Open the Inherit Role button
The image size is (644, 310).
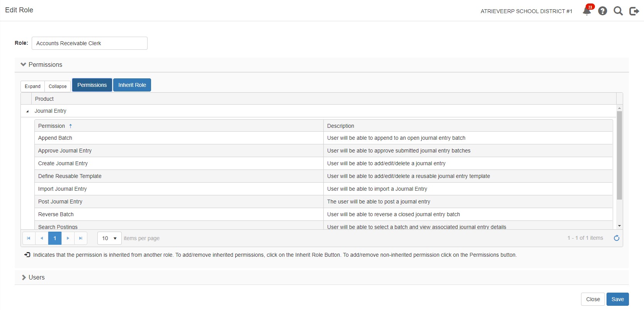tap(132, 85)
